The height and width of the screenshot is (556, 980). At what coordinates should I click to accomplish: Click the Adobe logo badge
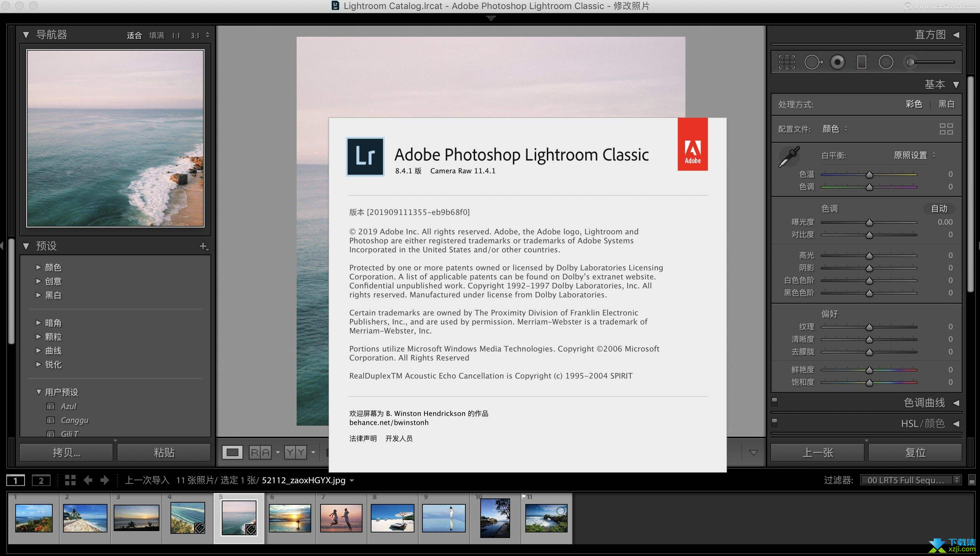(692, 144)
